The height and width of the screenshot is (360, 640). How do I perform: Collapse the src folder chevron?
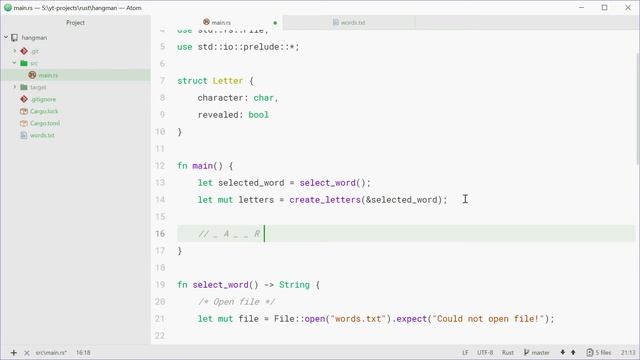click(15, 63)
